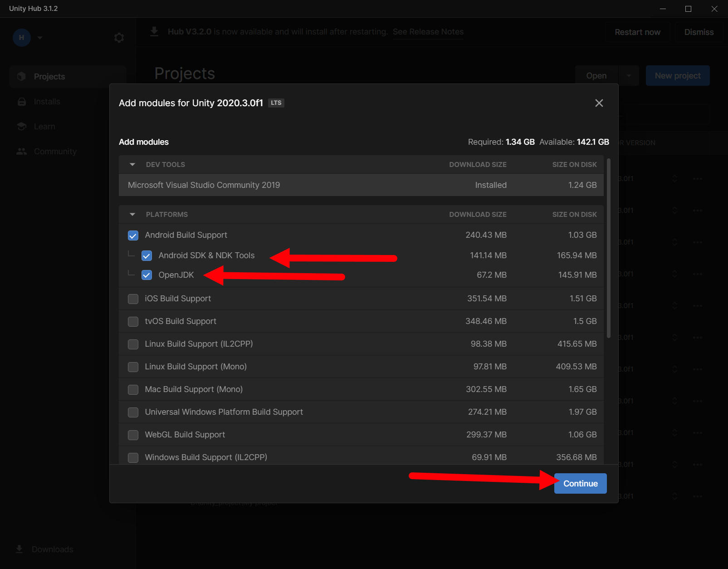
Task: Check Windows Build Support (IL2CPP)
Action: coord(133,458)
